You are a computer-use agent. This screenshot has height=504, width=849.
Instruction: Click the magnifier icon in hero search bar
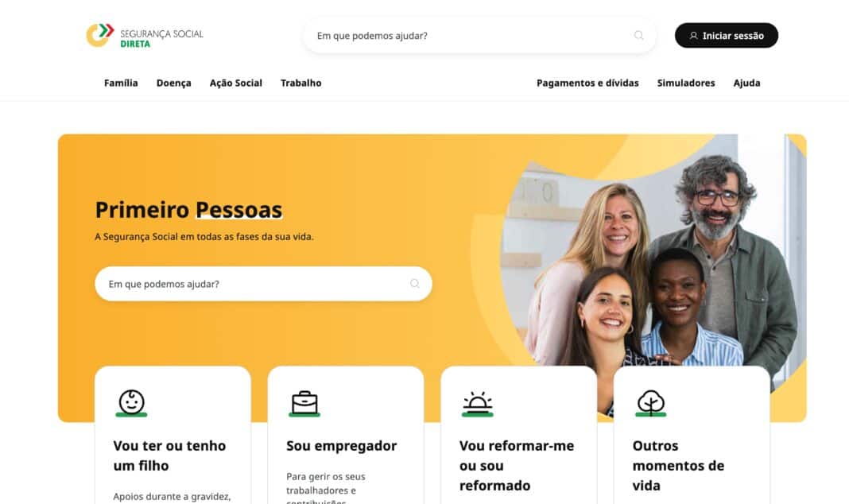point(415,284)
